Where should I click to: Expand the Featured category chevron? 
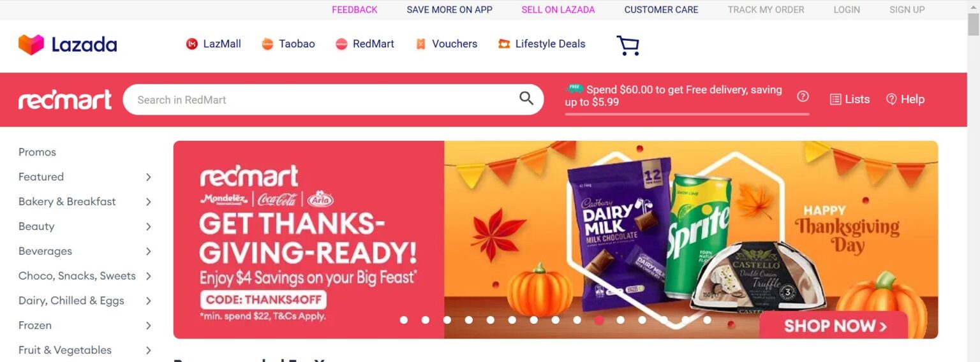point(148,177)
